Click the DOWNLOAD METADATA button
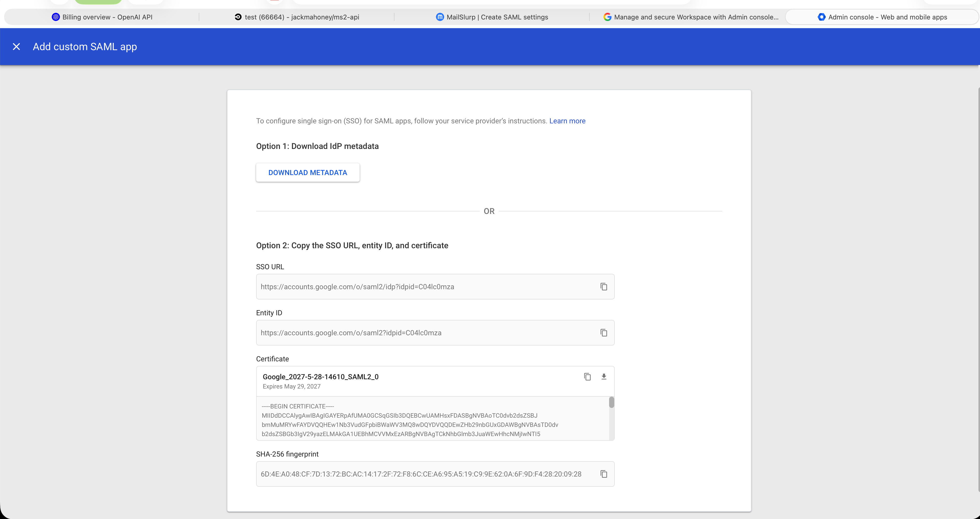 pos(307,173)
